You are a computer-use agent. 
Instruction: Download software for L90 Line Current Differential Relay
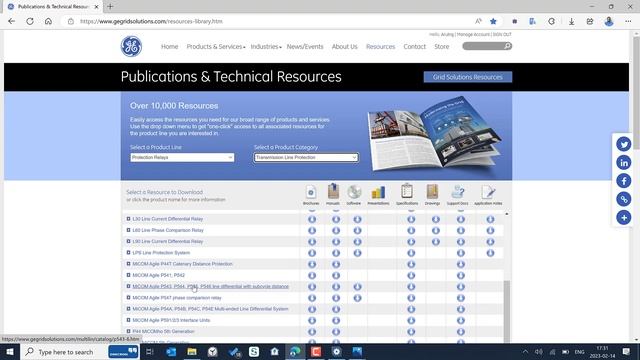click(357, 242)
